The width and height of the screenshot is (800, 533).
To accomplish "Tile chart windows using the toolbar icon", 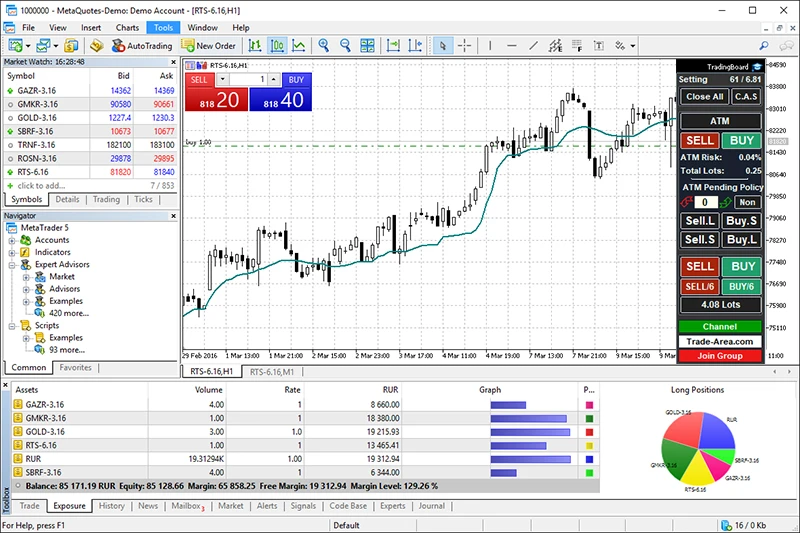I will coord(367,46).
